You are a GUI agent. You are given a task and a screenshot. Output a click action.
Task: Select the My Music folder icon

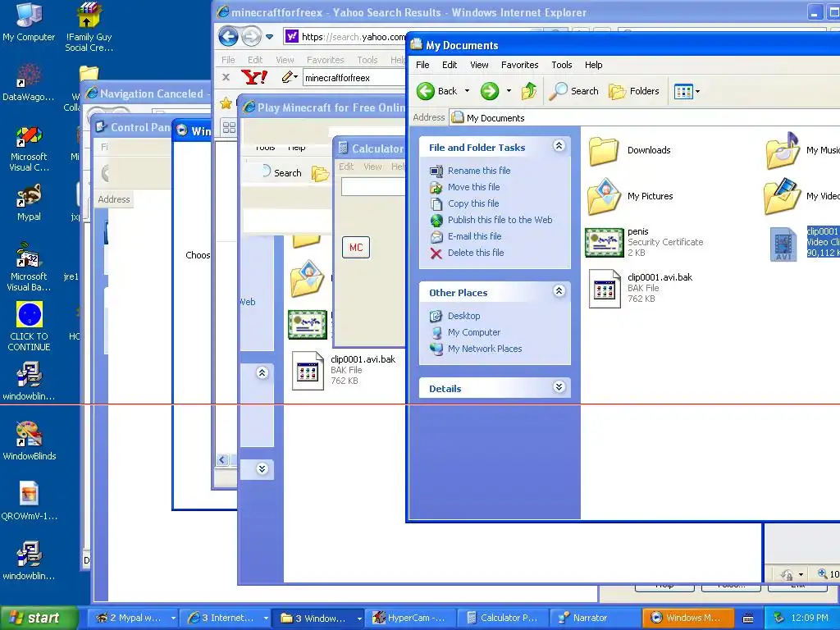pyautogui.click(x=783, y=151)
